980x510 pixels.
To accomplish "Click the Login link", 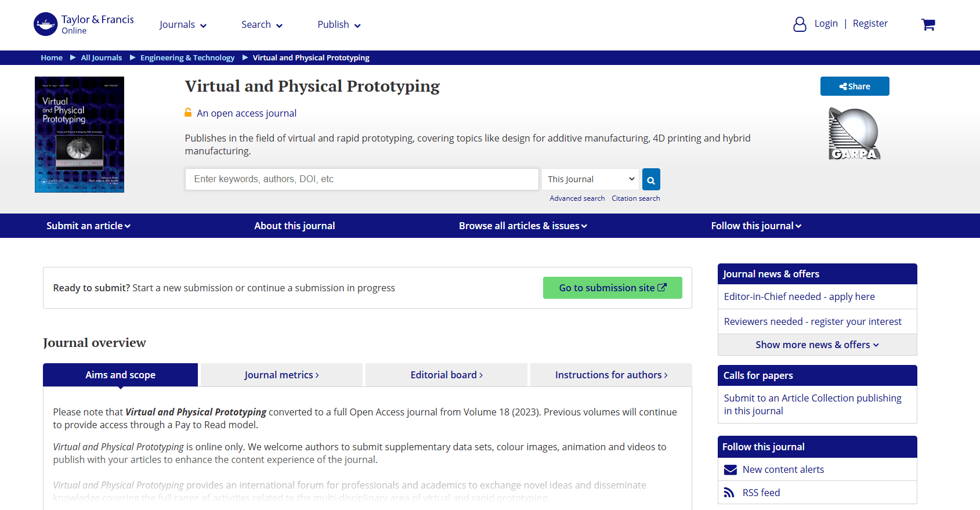I will [826, 23].
